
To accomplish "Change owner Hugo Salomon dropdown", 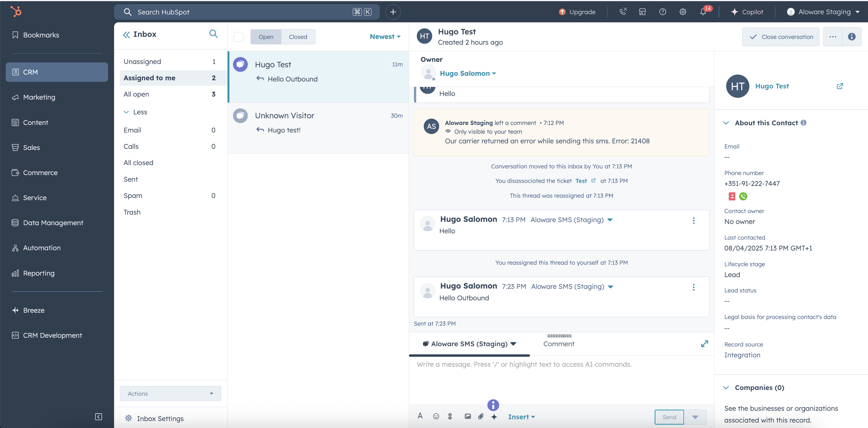I will pos(468,73).
